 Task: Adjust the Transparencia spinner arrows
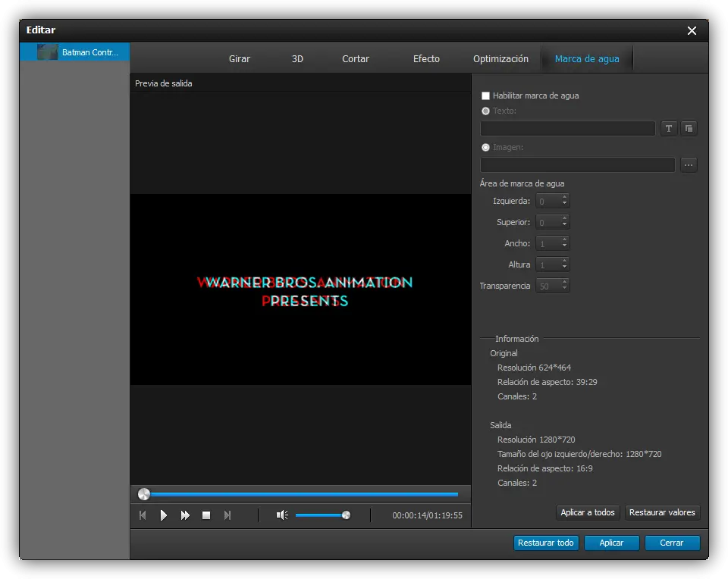click(564, 286)
